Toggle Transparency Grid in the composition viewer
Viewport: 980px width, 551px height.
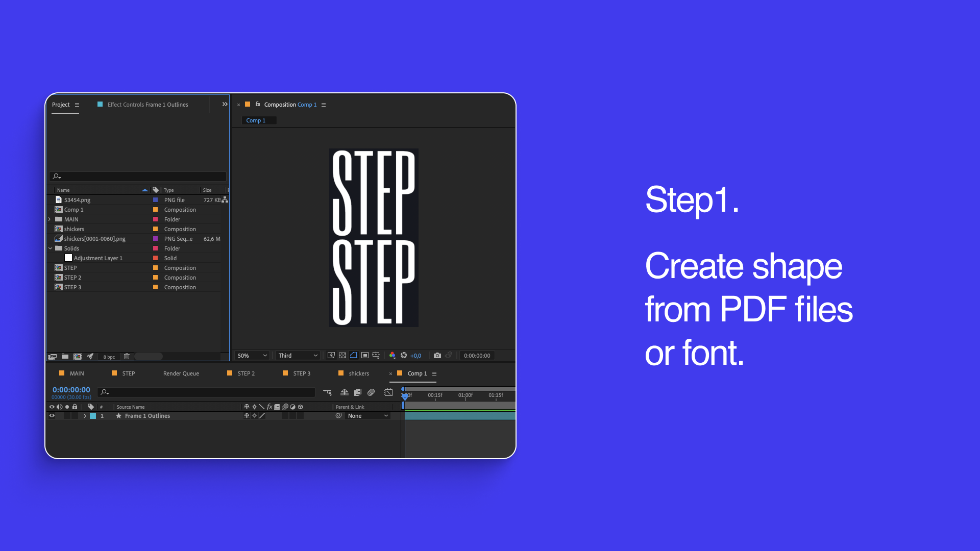[342, 356]
